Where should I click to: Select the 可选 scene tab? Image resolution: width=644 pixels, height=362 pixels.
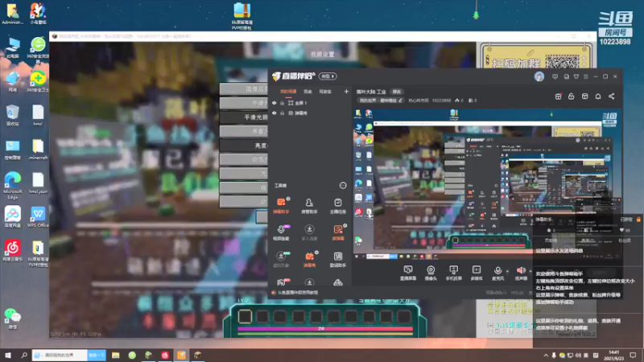[325, 92]
